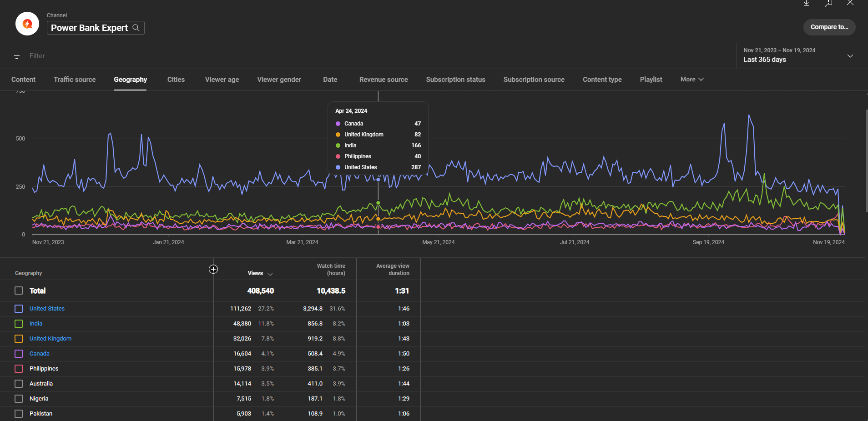Click the India green dot in tooltip

(338, 145)
